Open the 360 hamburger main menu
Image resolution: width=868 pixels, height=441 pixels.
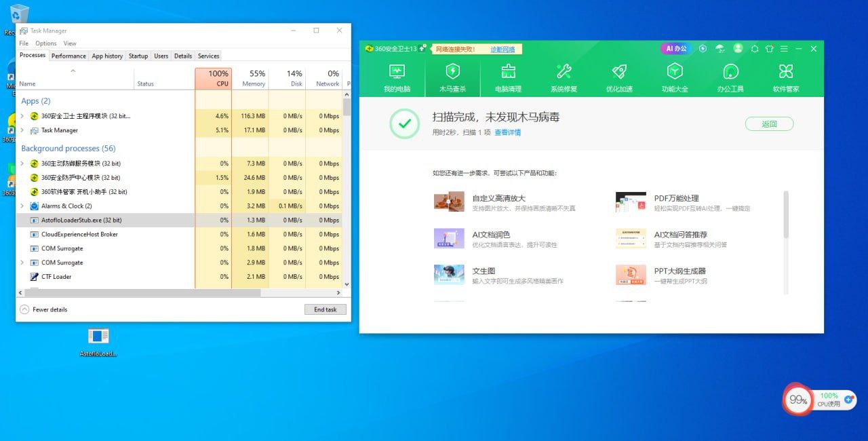pyautogui.click(x=785, y=49)
